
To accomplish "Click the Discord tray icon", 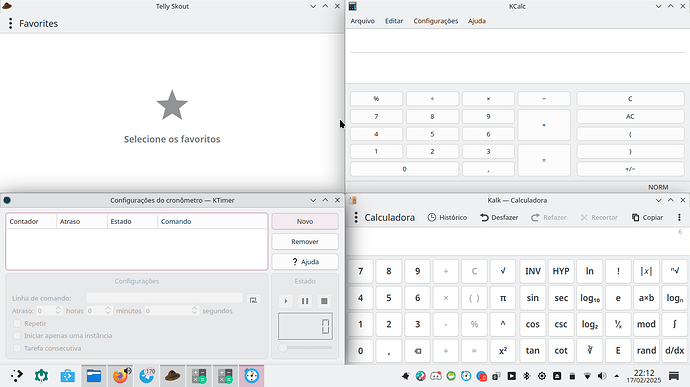I will tap(436, 376).
